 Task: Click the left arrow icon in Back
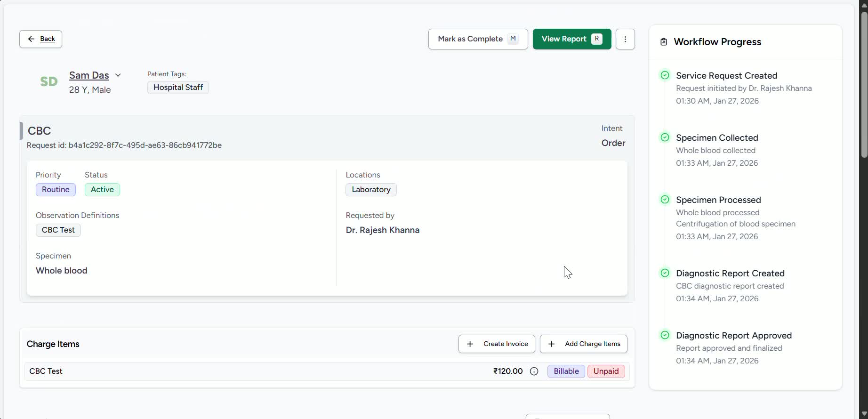[31, 39]
